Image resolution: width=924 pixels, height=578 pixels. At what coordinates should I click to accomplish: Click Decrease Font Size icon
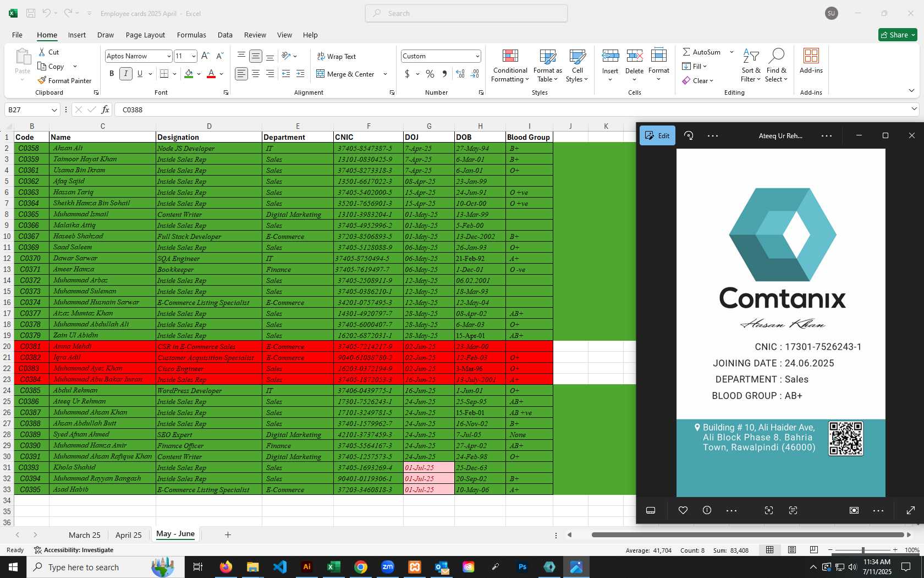click(x=219, y=56)
